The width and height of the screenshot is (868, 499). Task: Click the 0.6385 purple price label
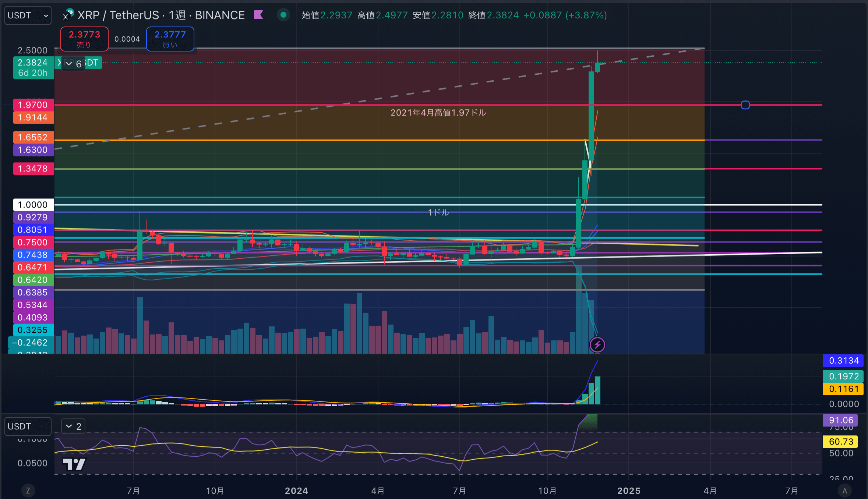click(33, 292)
